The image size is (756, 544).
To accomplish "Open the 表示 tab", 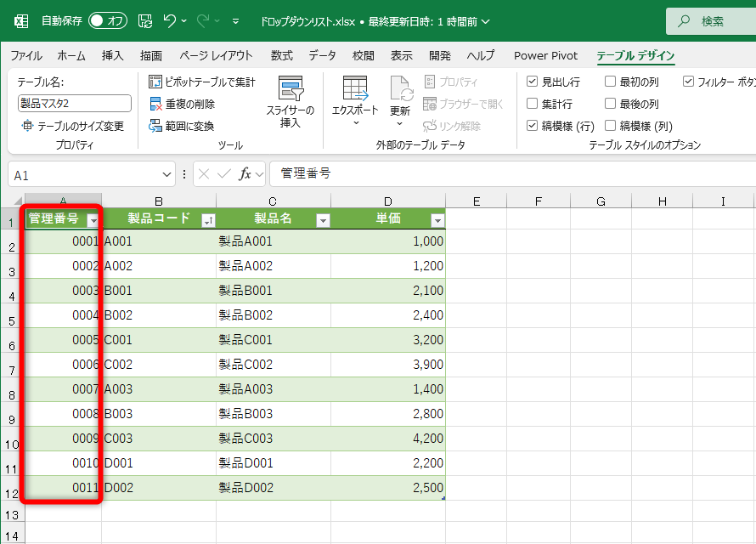I will [401, 55].
